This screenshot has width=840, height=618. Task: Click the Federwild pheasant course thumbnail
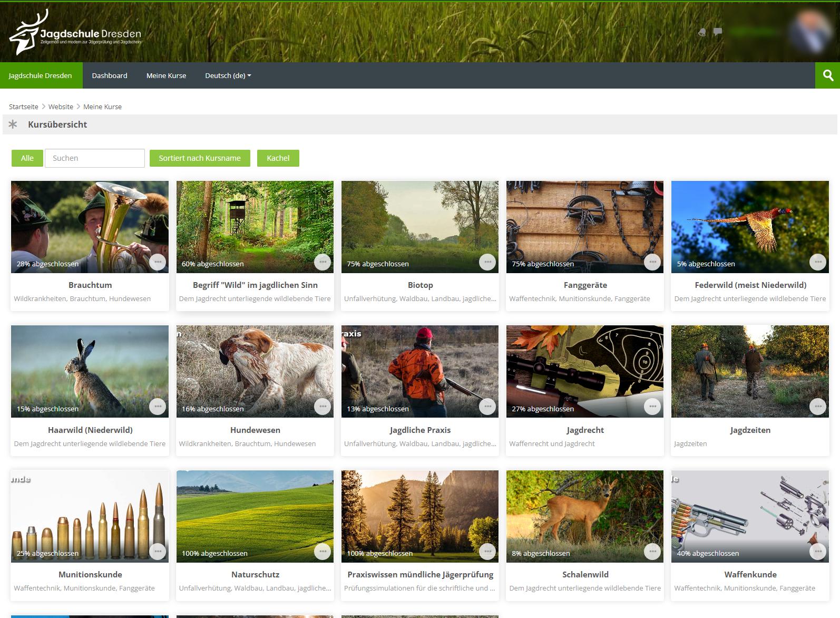(750, 227)
